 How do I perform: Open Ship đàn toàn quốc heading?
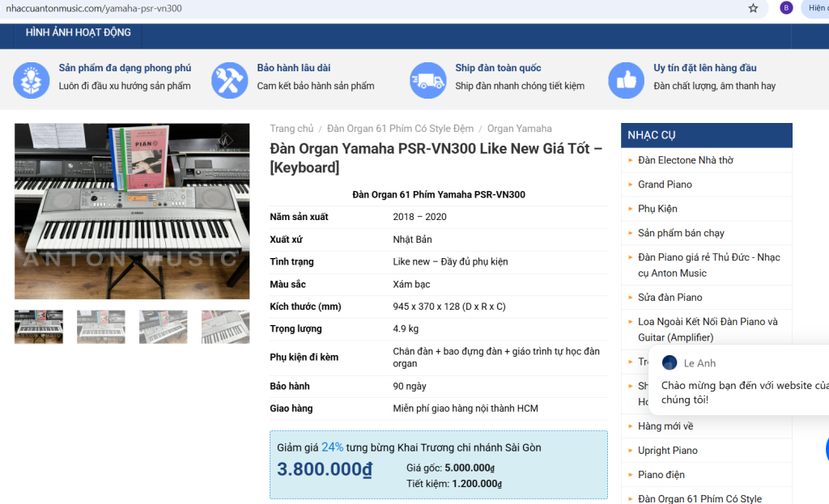498,68
